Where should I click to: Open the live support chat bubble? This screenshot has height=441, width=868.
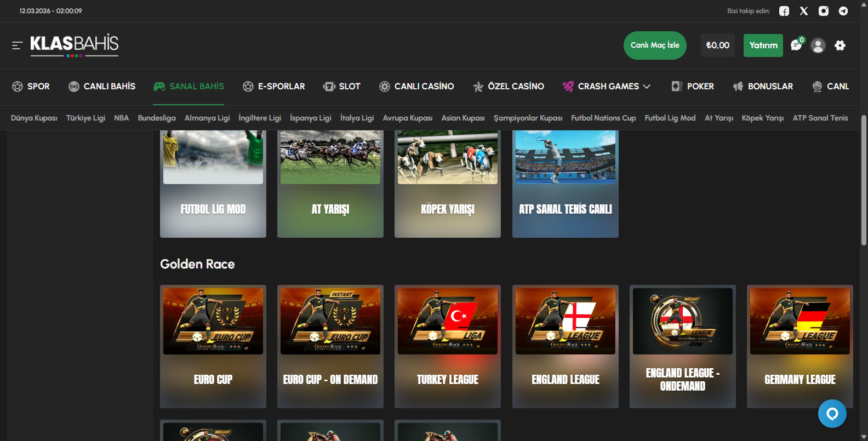pyautogui.click(x=832, y=414)
